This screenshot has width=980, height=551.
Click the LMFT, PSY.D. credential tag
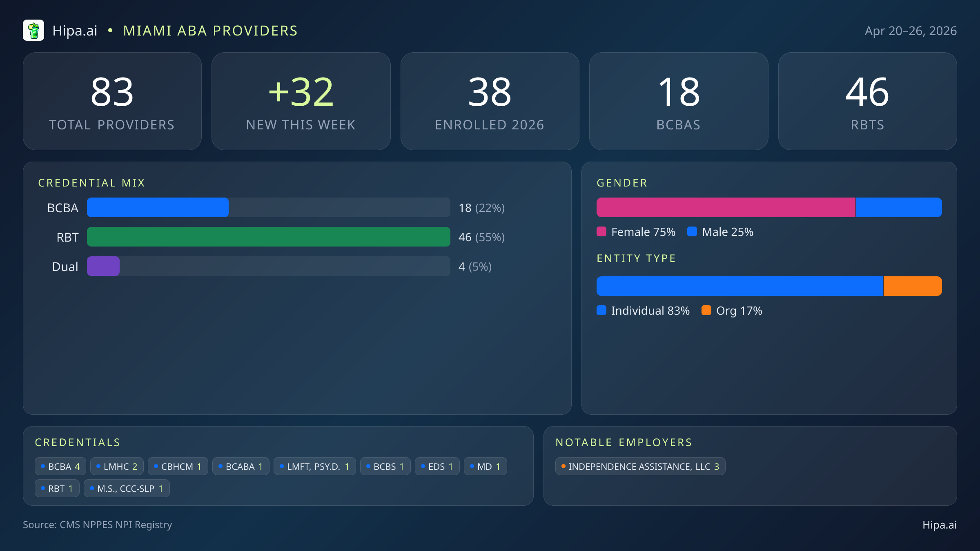(314, 467)
